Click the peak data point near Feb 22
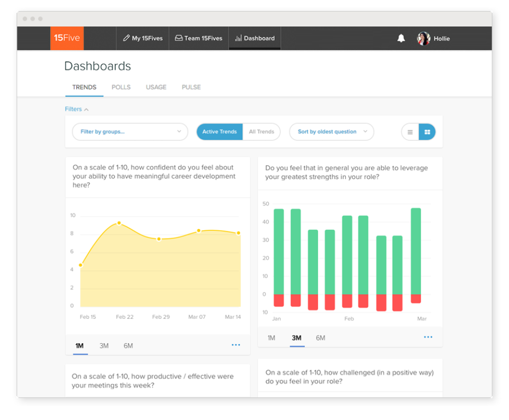 click(x=119, y=223)
